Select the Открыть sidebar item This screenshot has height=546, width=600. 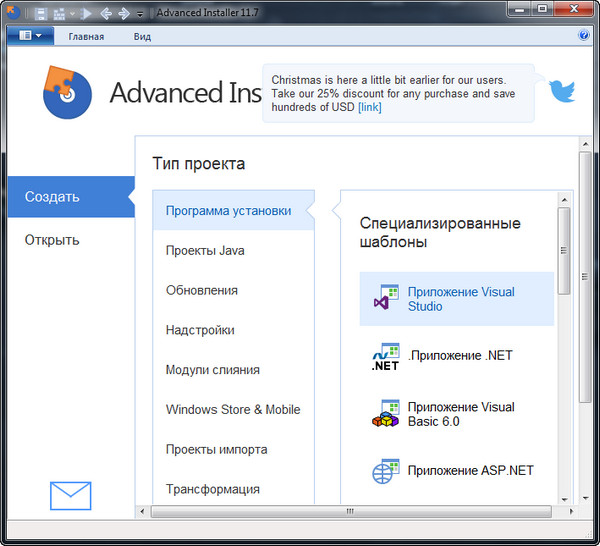click(52, 240)
